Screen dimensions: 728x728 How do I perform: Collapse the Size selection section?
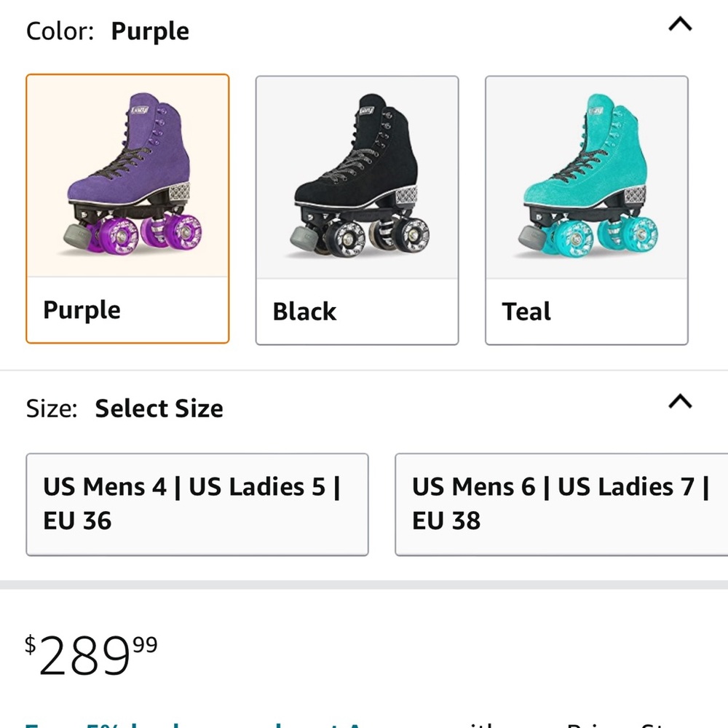[679, 401]
